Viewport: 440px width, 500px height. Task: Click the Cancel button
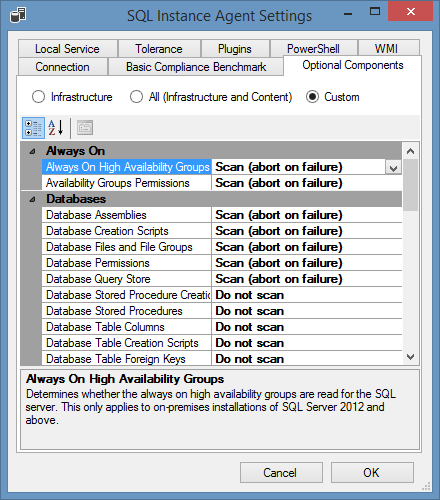[x=281, y=472]
